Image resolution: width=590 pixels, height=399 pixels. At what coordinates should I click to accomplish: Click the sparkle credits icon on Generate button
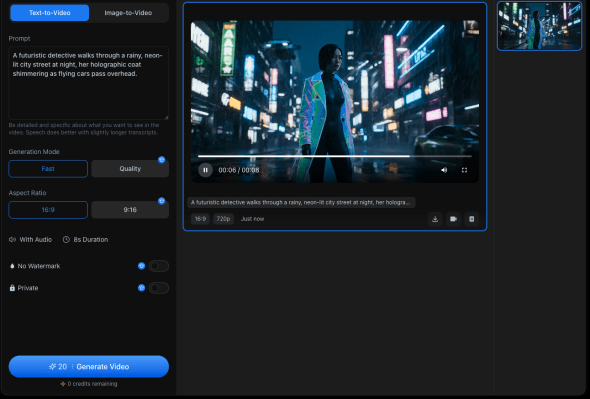pyautogui.click(x=52, y=367)
